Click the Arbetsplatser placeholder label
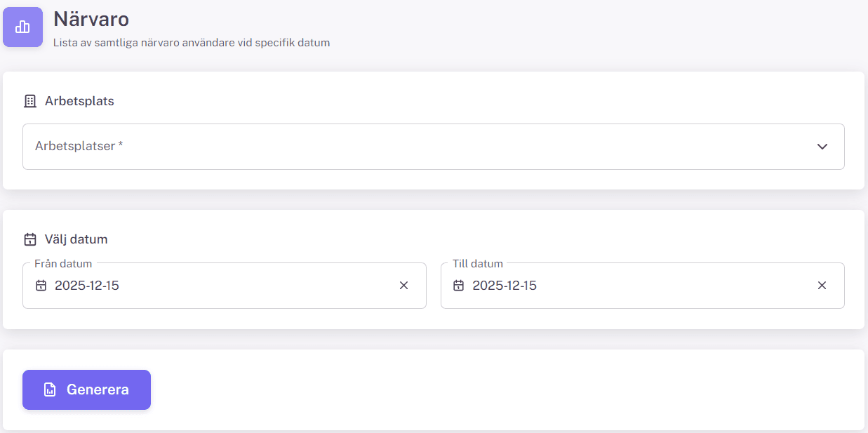 tap(79, 146)
